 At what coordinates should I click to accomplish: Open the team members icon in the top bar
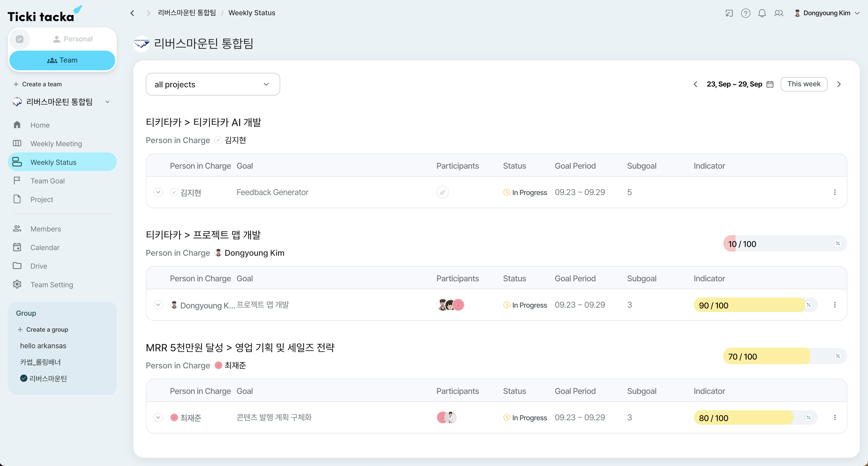click(779, 13)
